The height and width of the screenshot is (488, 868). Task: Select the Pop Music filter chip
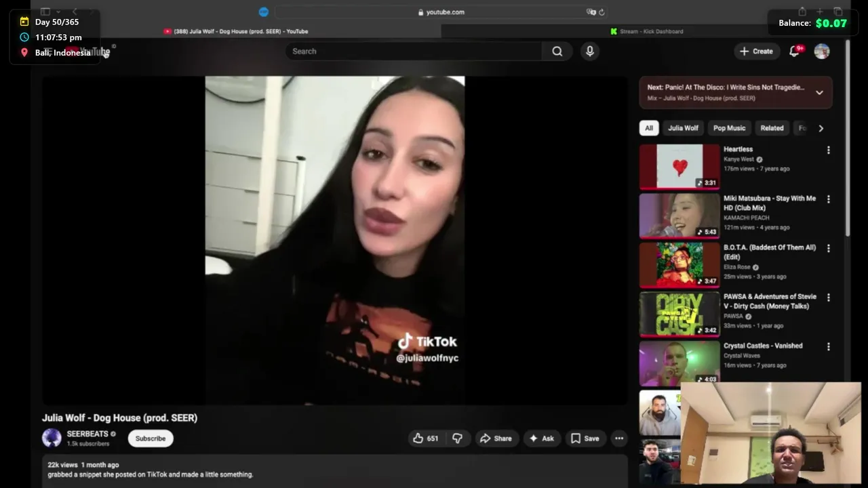tap(729, 128)
